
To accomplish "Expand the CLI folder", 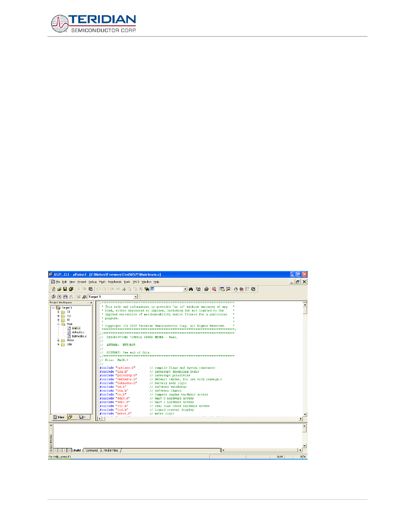I will 58,316.
